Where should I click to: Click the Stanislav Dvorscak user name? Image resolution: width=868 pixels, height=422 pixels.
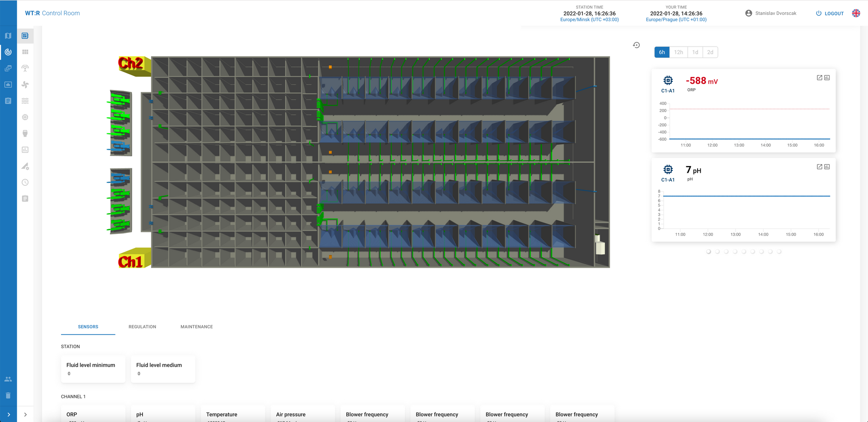coord(776,13)
